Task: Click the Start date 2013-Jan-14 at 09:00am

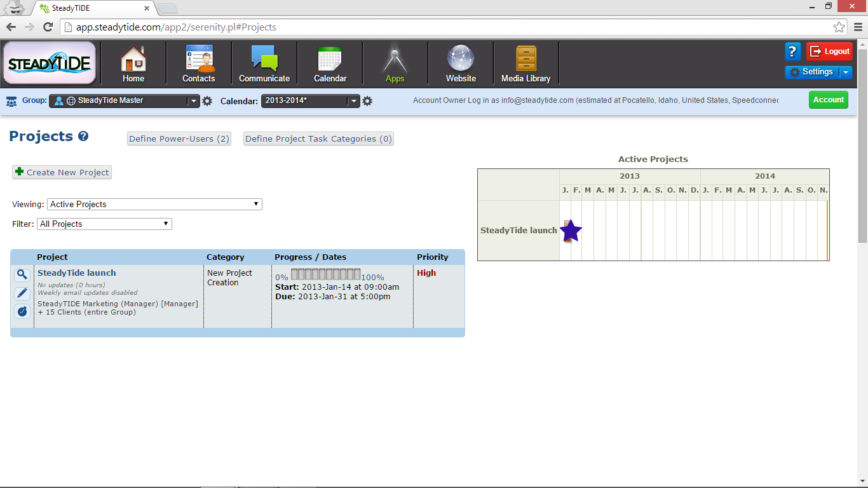Action: [337, 287]
